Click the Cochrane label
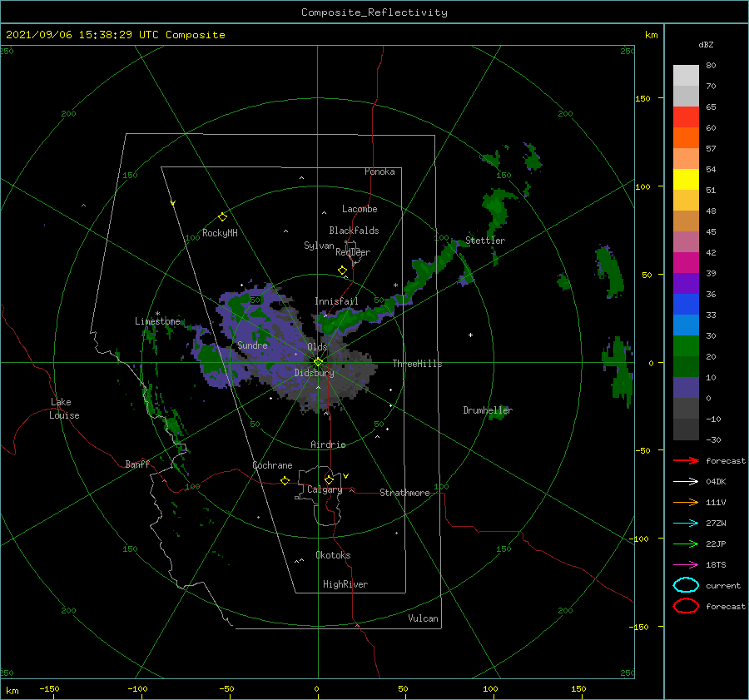 [272, 465]
